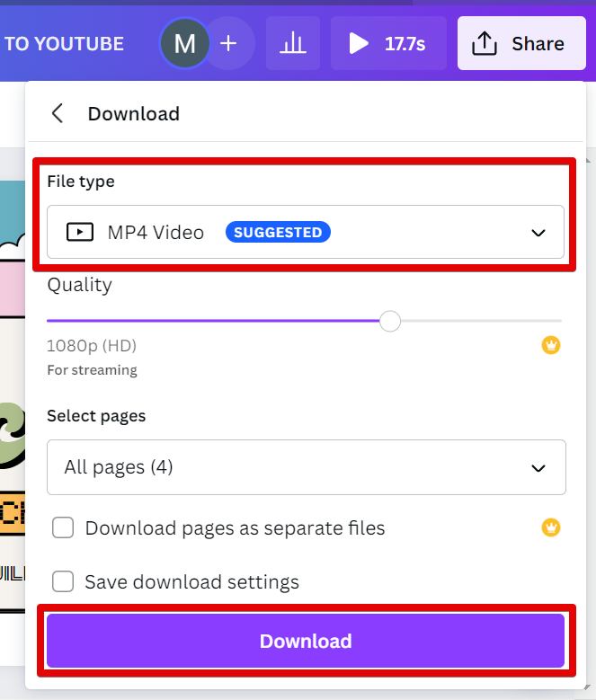Click the back arrow in Download panel

click(x=58, y=113)
